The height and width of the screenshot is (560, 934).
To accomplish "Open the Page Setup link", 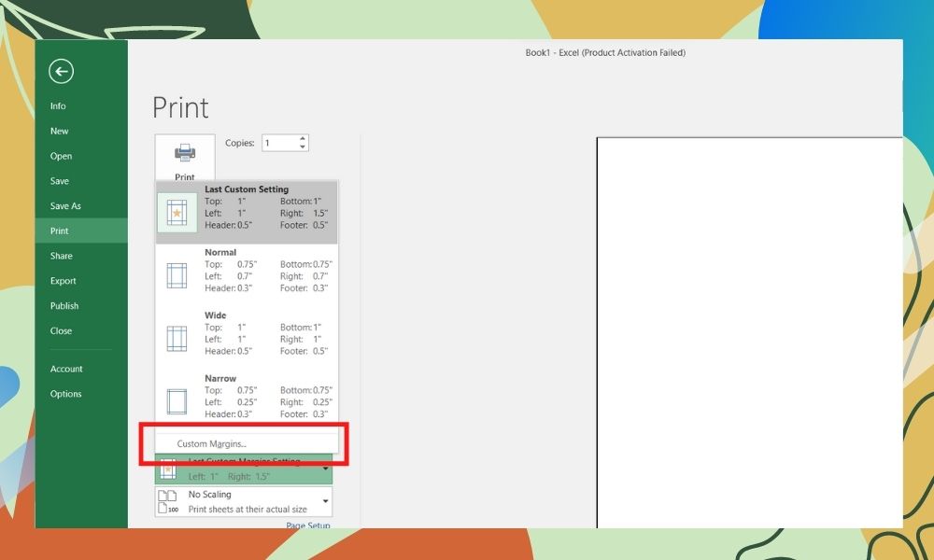I will 307,525.
